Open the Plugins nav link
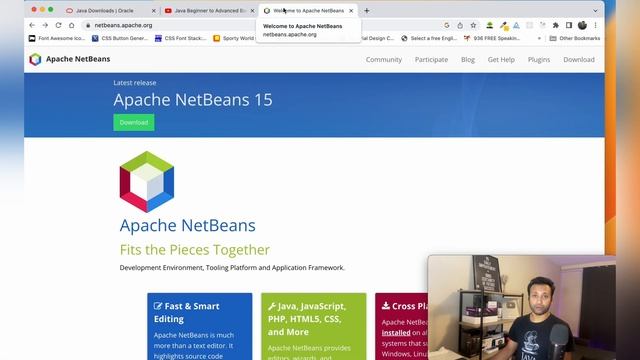640x360 pixels. tap(539, 60)
